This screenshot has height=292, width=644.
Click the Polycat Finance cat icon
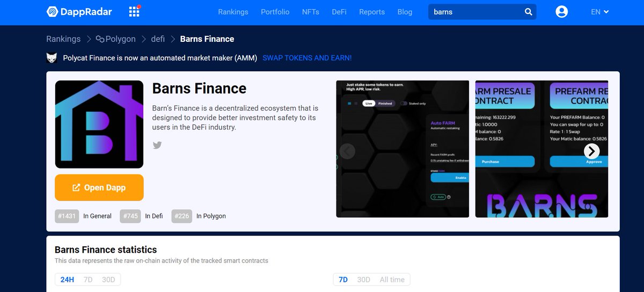tap(52, 58)
